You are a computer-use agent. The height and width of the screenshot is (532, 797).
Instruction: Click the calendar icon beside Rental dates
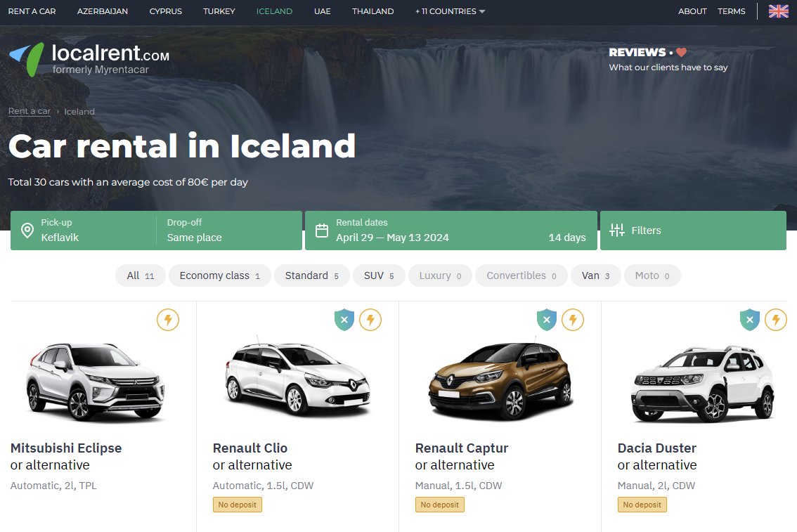tap(322, 231)
